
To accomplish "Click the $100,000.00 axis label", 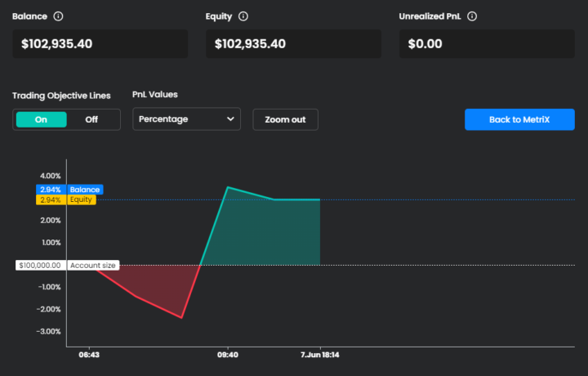I will tap(41, 266).
